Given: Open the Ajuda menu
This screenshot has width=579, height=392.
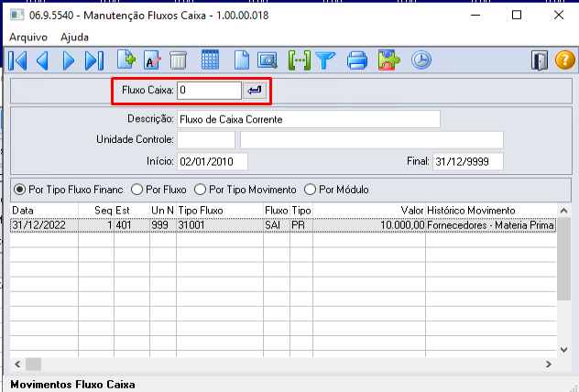Looking at the screenshot, I should tap(74, 38).
